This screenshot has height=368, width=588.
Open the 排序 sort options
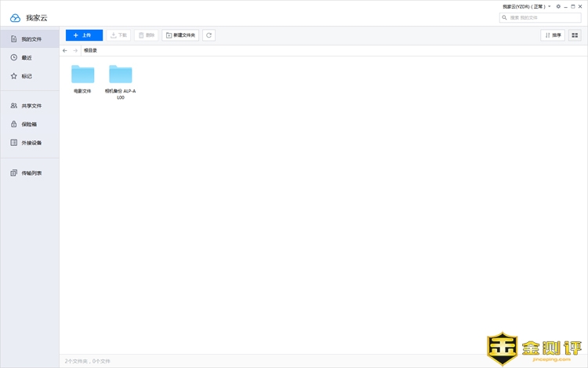tap(553, 35)
